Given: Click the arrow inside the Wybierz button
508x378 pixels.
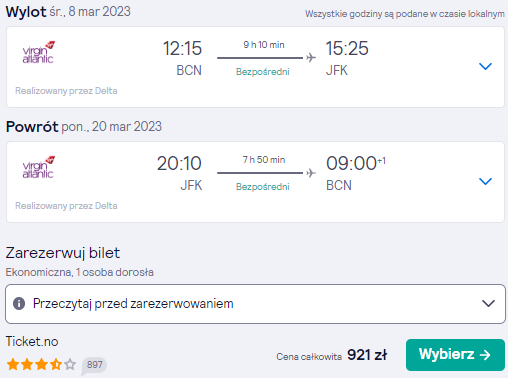Looking at the screenshot, I should click(485, 355).
